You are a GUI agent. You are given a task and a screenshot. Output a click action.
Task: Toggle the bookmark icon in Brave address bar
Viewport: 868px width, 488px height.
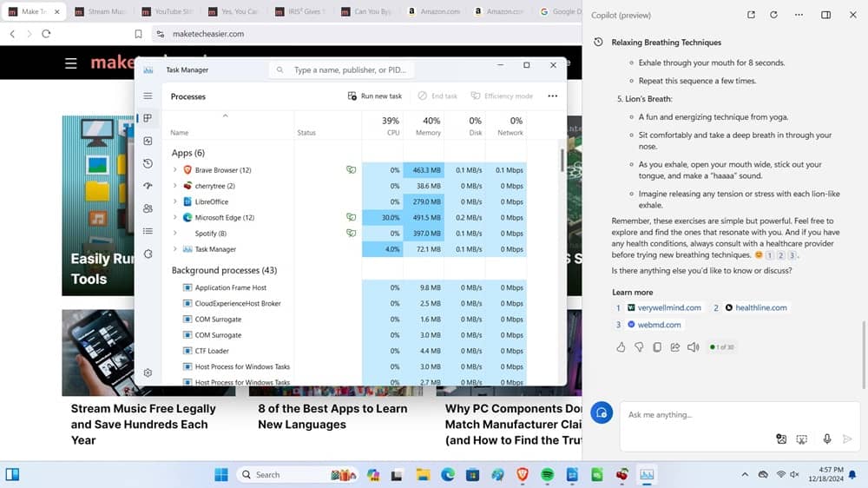point(138,34)
